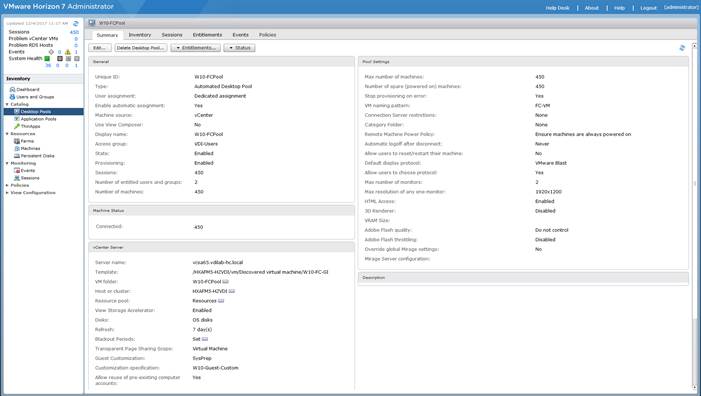Switch to the Sessions tab
This screenshot has width=701, height=396.
click(172, 35)
